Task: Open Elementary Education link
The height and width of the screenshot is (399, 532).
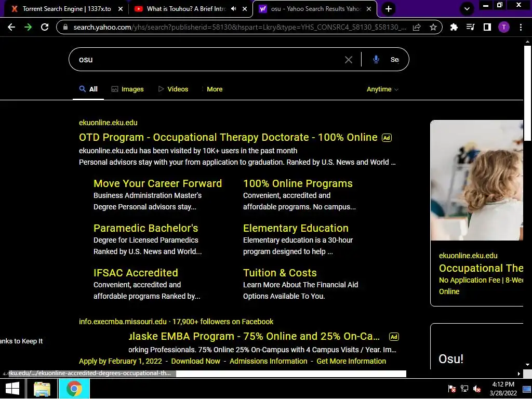Action: coord(296,229)
